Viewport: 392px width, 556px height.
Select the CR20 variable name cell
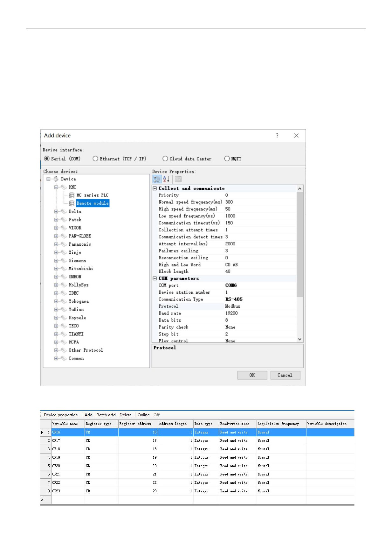click(x=68, y=466)
